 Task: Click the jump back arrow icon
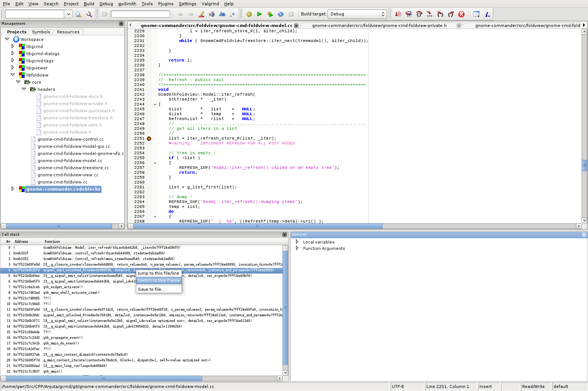[180, 14]
